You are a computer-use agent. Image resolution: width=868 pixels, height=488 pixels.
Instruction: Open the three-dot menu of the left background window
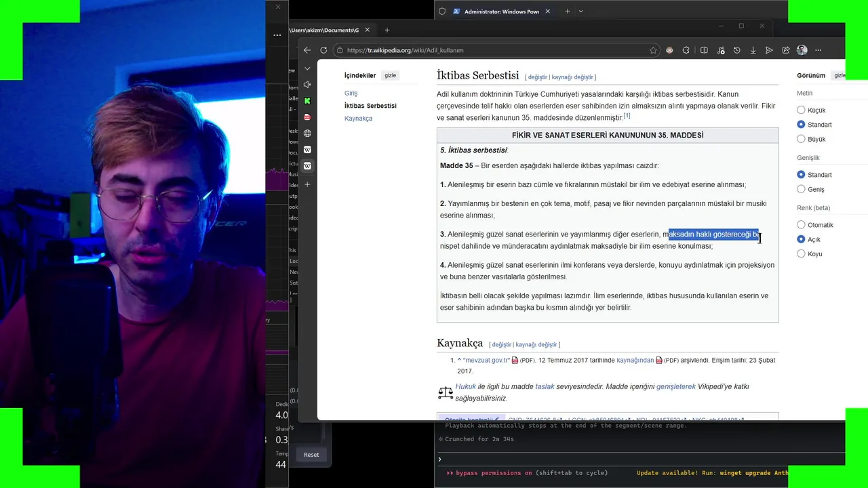277,35
